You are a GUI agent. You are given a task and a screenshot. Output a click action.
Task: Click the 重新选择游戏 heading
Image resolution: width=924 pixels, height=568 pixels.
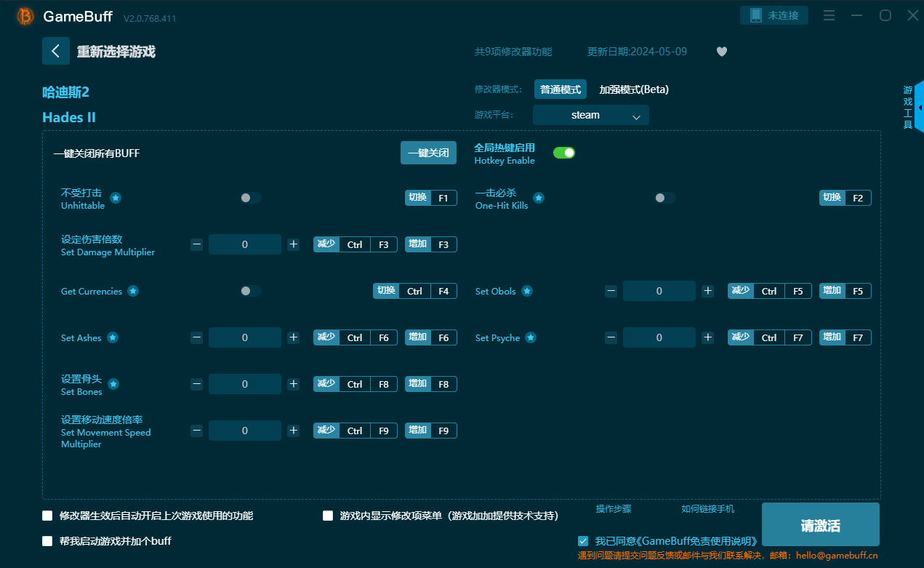[x=116, y=52]
